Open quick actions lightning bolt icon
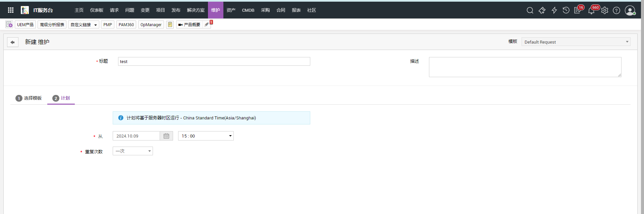 (554, 10)
